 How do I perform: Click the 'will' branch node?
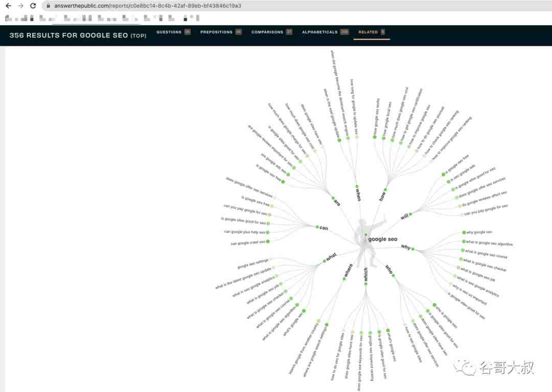click(x=405, y=216)
